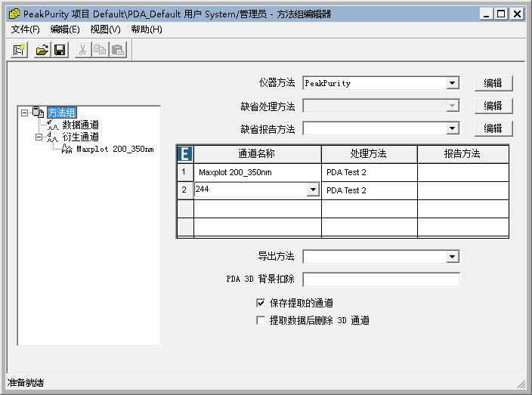Minimize the method set editor window
The width and height of the screenshot is (532, 395).
click(x=486, y=14)
